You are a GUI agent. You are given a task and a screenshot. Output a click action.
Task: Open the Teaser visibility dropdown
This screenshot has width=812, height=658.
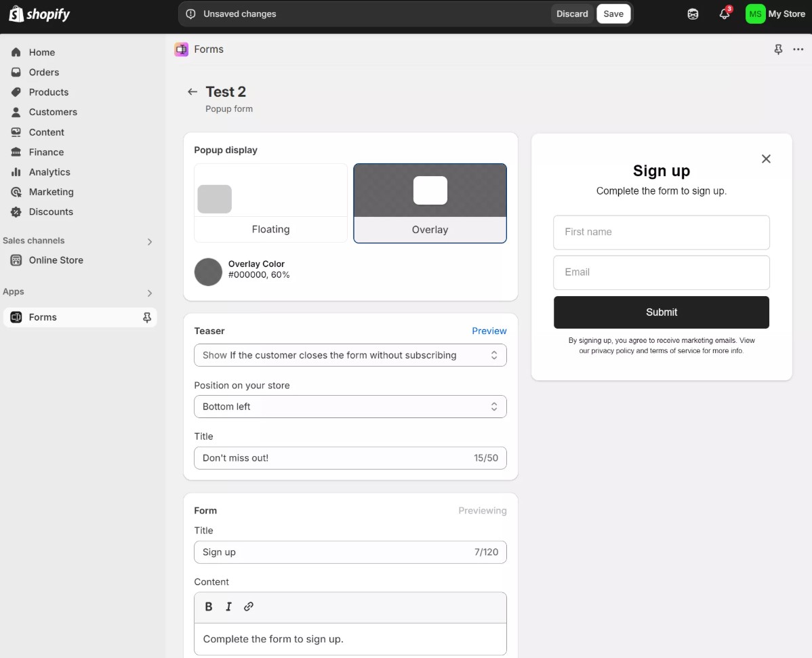[x=350, y=354]
